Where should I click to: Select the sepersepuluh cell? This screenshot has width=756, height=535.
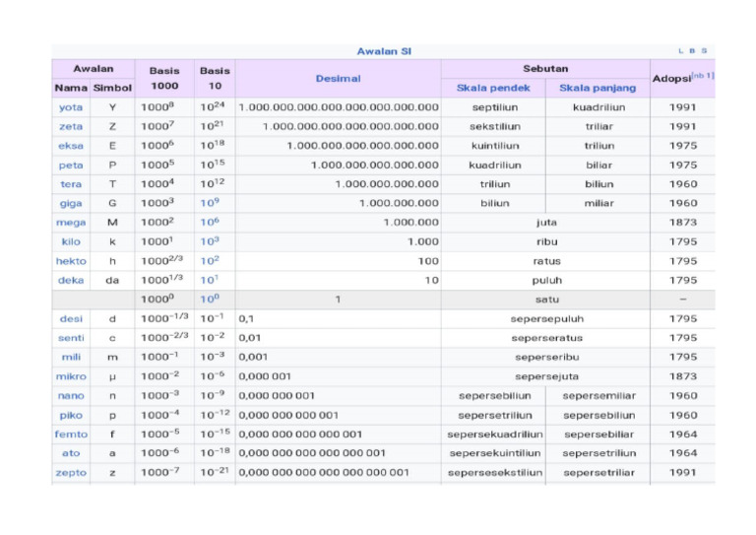pos(546,319)
